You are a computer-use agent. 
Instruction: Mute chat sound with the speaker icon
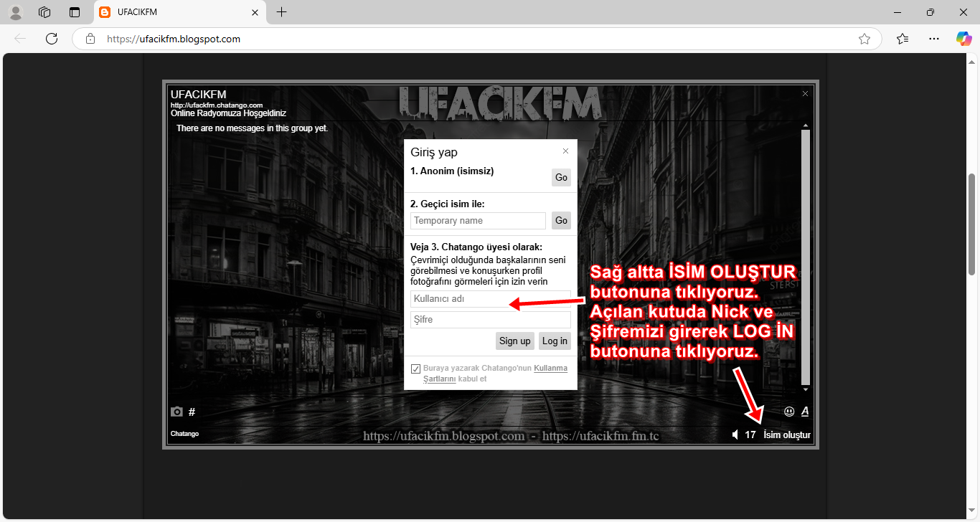click(x=735, y=435)
